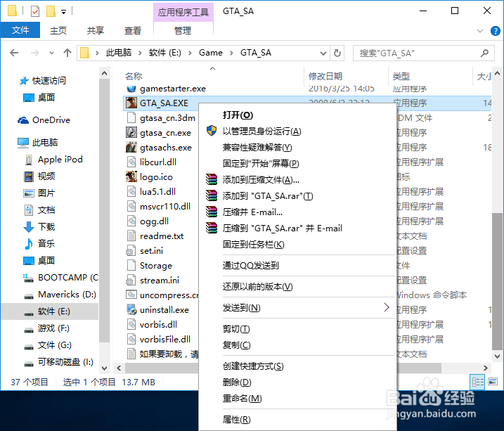This screenshot has width=504, height=431.
Task: Choose 属性(R) from context menu
Action: point(297,419)
